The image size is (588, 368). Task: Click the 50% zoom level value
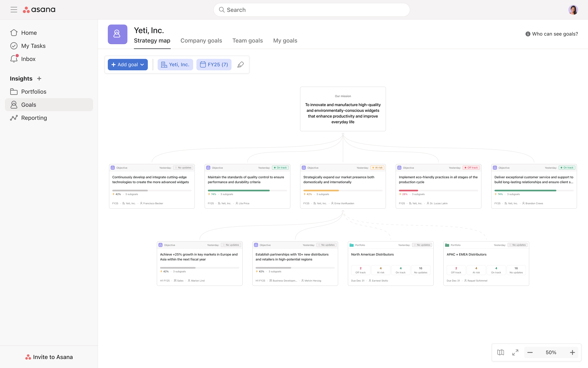[551, 352]
